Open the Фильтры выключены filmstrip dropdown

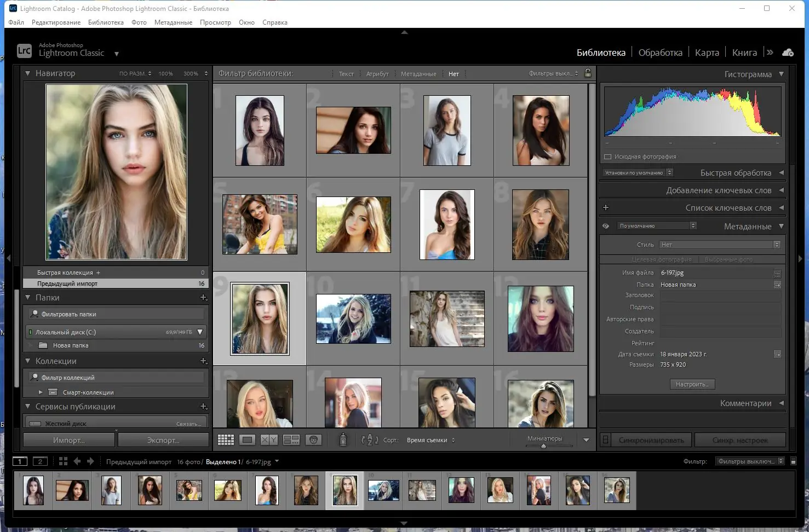tap(750, 461)
